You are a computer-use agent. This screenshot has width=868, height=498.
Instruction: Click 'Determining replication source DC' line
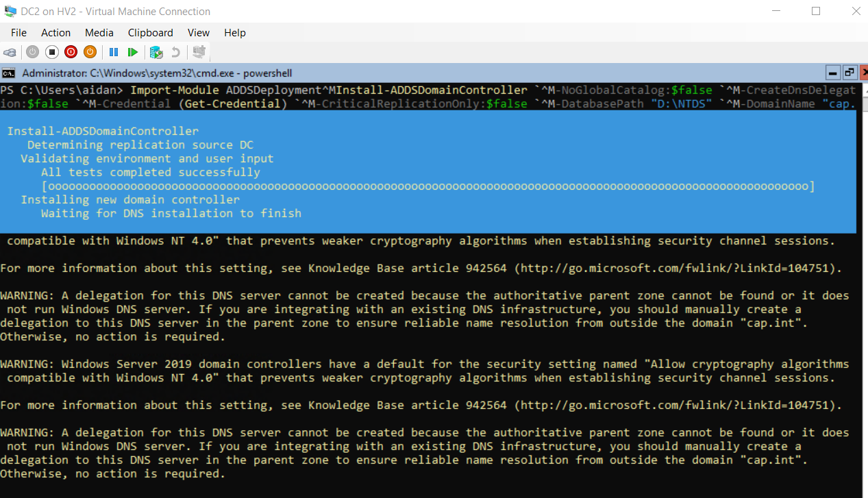140,145
